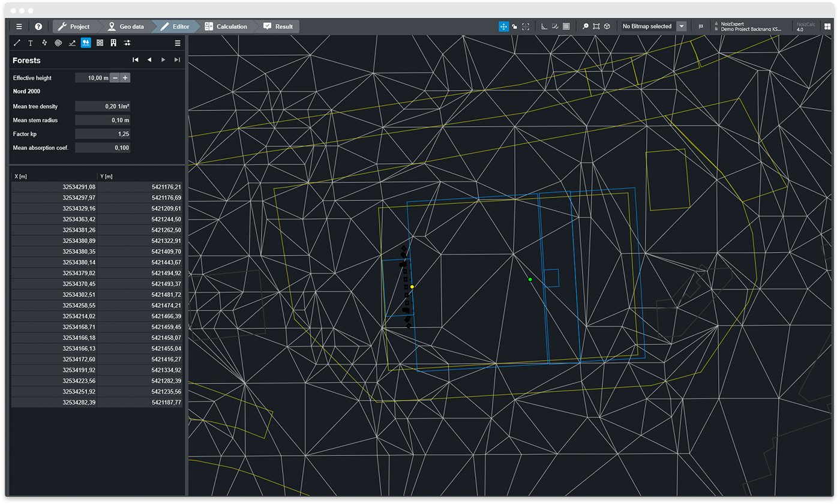Select the point sources tool
The image size is (840, 504).
coord(44,43)
